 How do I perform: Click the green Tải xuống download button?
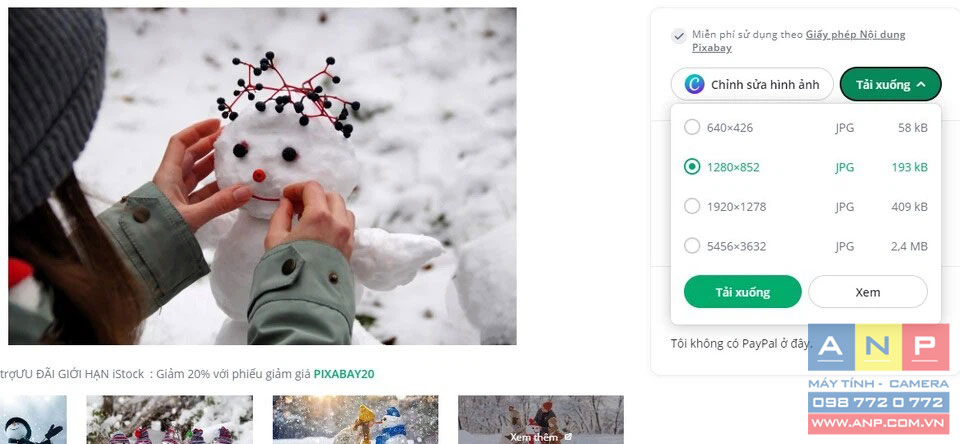point(743,292)
